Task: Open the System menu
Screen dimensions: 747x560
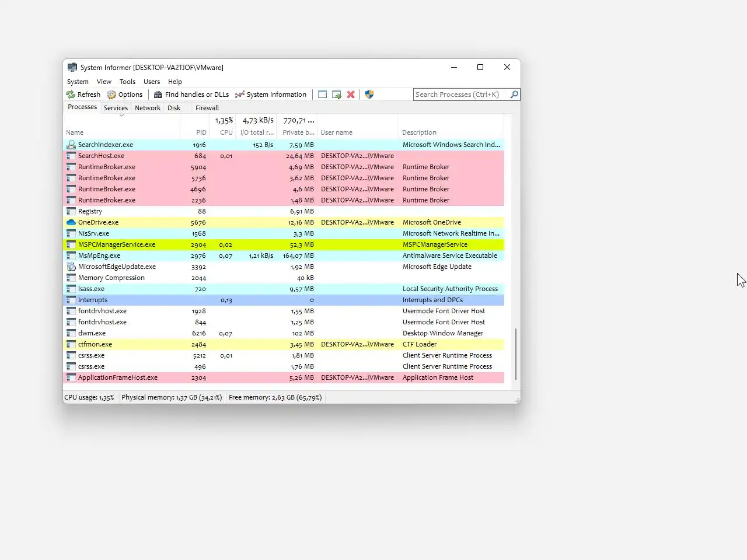Action: 78,82
